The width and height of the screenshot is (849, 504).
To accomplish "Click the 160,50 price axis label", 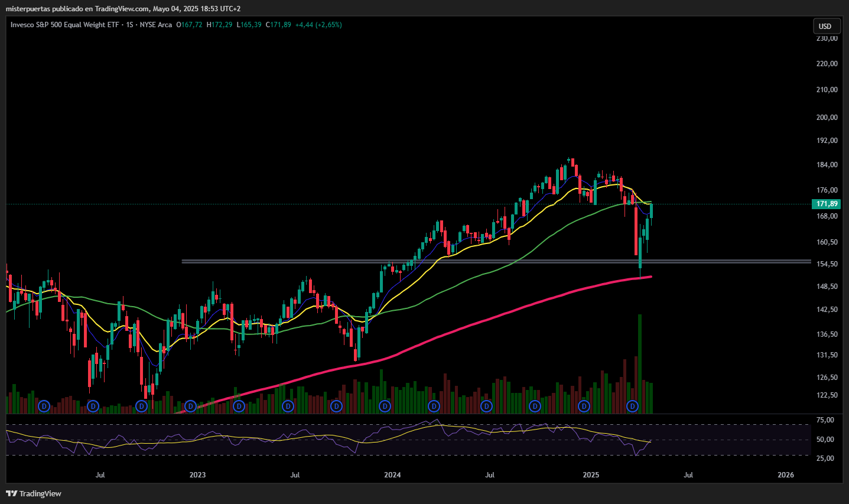I will pyautogui.click(x=827, y=242).
